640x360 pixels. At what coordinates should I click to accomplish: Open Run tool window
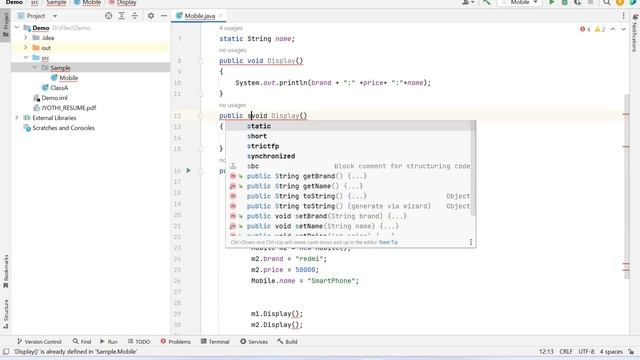(x=109, y=342)
